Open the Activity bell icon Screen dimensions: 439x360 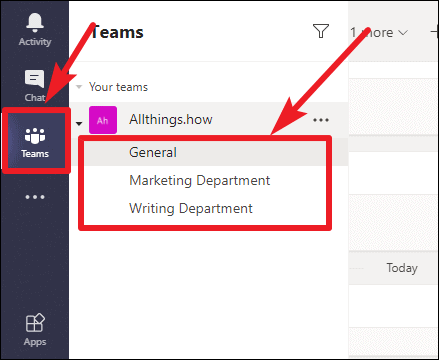[35, 23]
